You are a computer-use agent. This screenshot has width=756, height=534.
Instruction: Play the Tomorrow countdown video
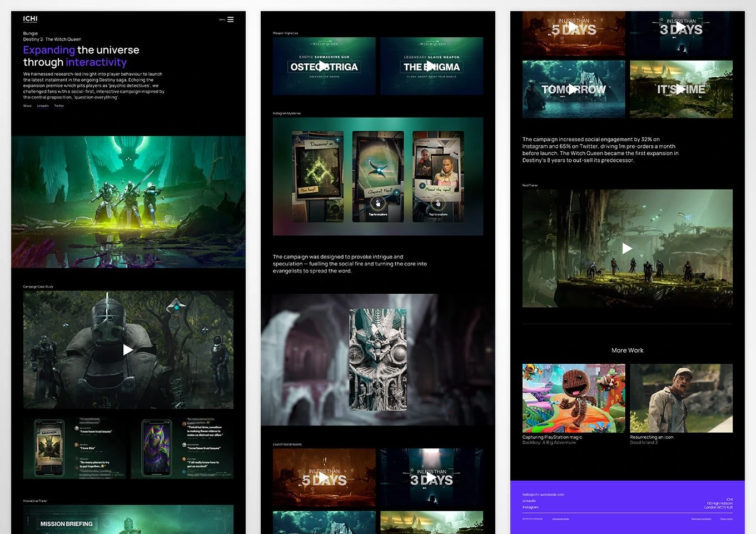pos(574,89)
